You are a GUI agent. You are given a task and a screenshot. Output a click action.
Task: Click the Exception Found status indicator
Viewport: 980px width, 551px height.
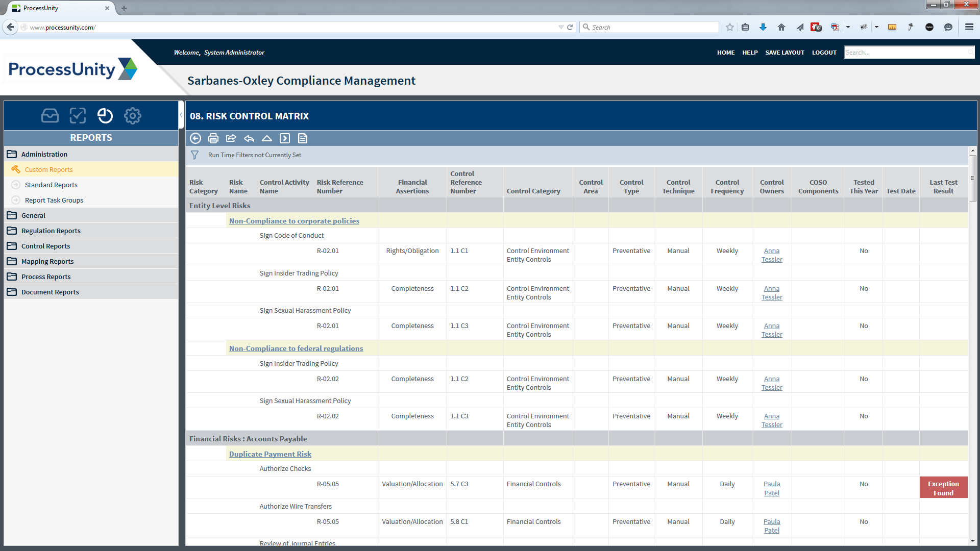pos(943,487)
